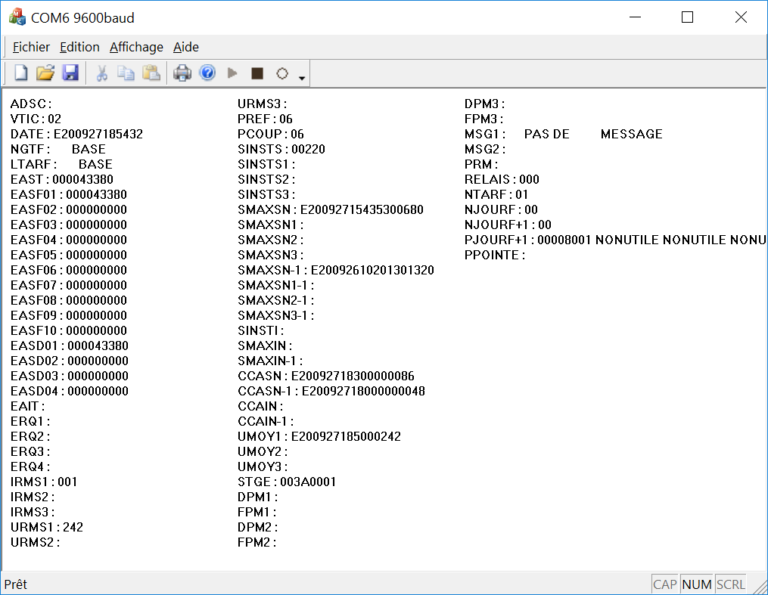This screenshot has width=768, height=595.
Task: Open help via the blue question mark icon
Action: [207, 73]
